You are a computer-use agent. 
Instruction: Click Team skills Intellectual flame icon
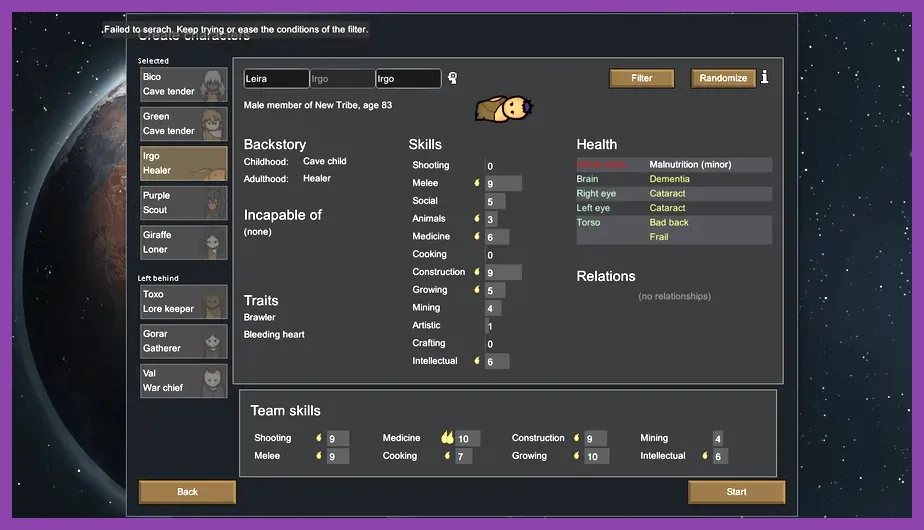[x=705, y=455]
